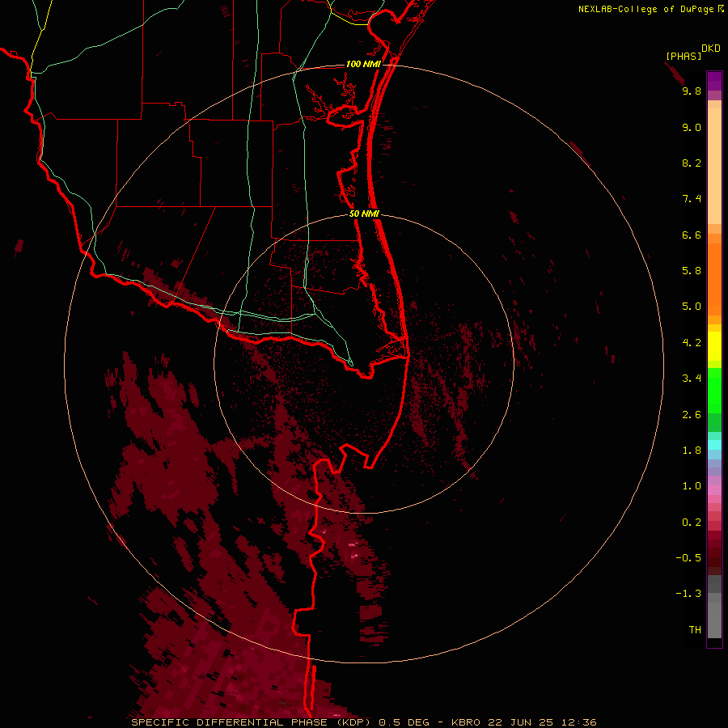
Task: Click the 12:36 time stamp
Action: [578, 722]
